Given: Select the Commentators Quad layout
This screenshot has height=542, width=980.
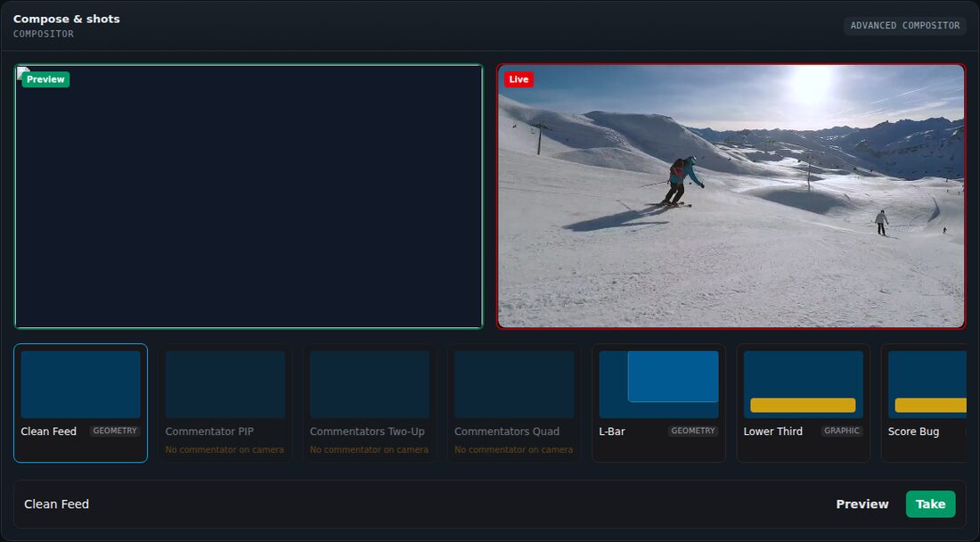Looking at the screenshot, I should 514,403.
